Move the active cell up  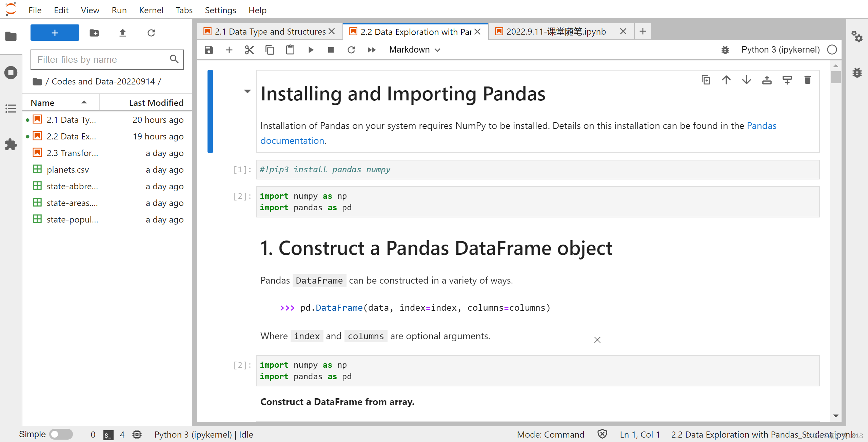click(x=726, y=80)
